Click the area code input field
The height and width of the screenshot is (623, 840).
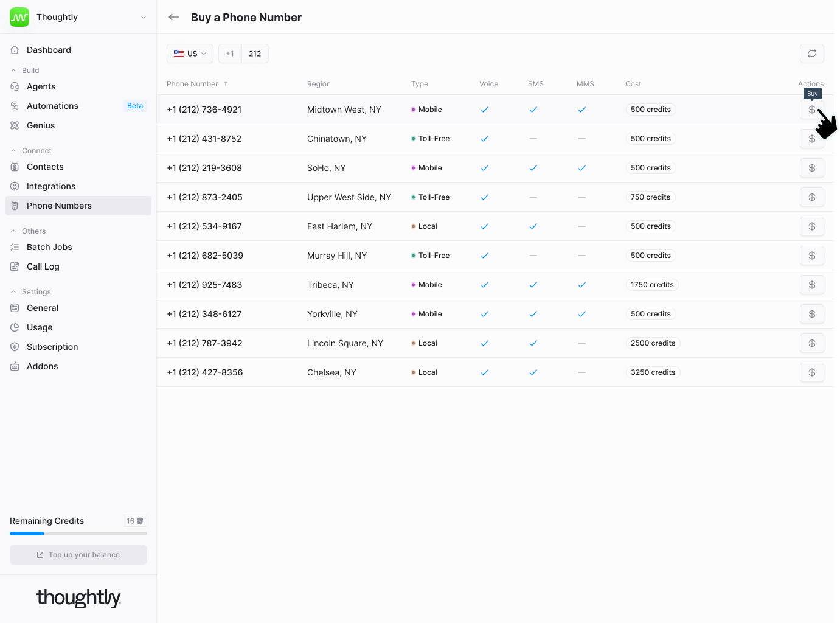point(255,54)
